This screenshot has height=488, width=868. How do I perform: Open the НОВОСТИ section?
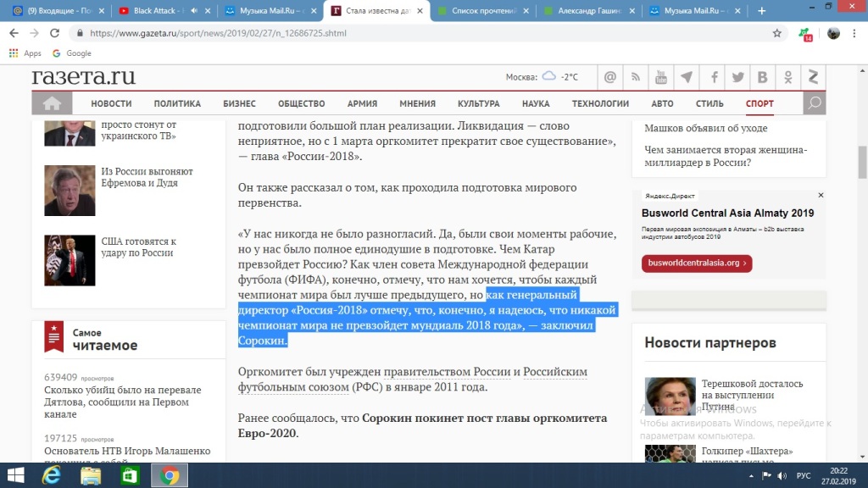111,103
